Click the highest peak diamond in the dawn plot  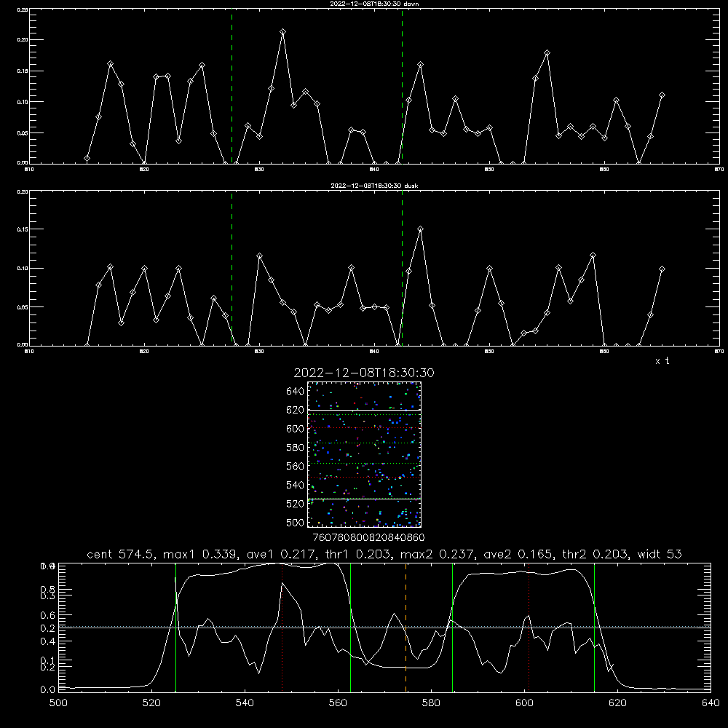coord(282,31)
